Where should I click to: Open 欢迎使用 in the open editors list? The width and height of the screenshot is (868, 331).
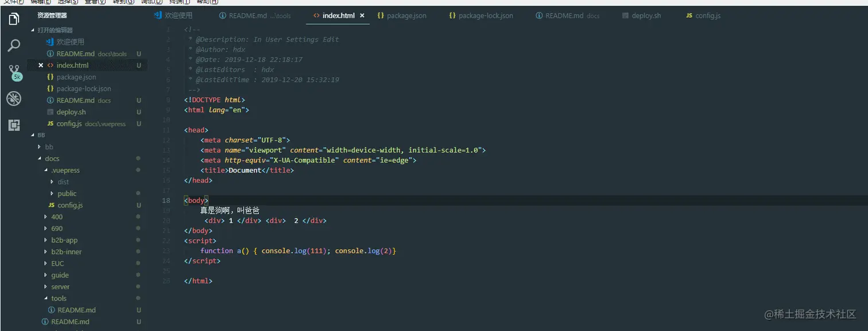coord(70,42)
